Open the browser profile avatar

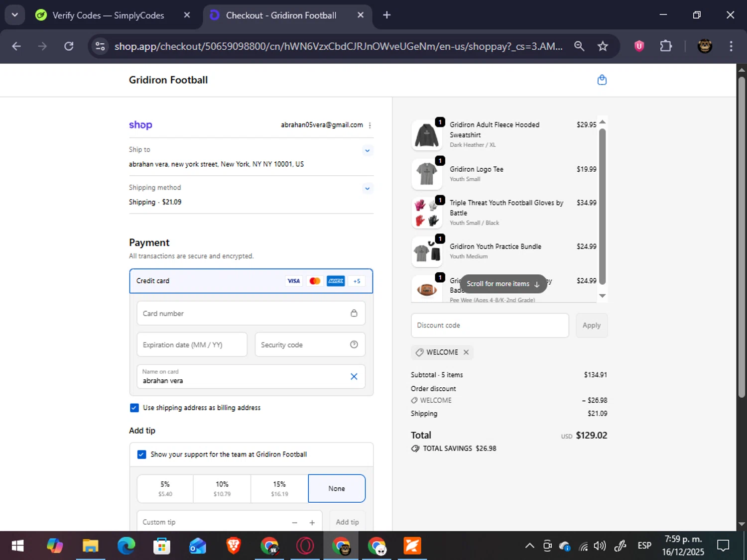tap(704, 46)
